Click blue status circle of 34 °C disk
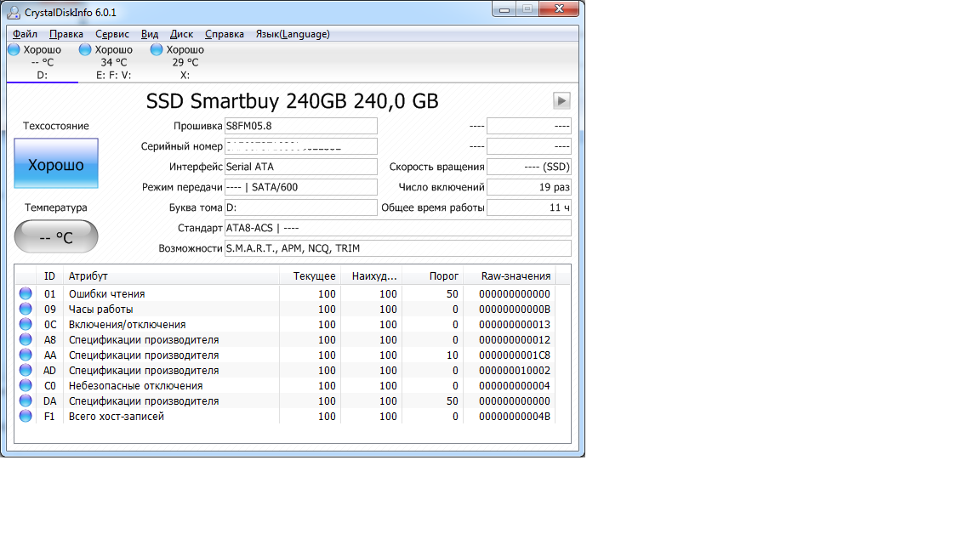The height and width of the screenshot is (551, 980). [x=85, y=49]
